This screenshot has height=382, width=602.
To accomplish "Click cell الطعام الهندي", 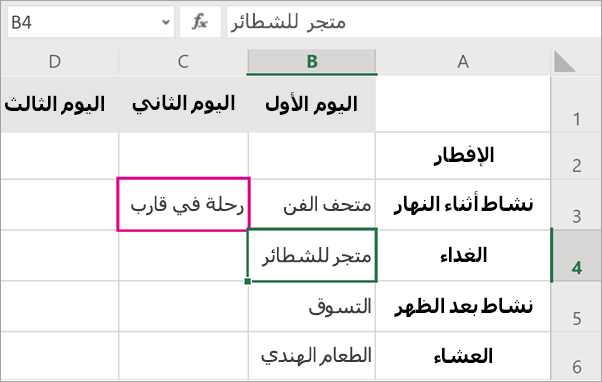I will (312, 356).
